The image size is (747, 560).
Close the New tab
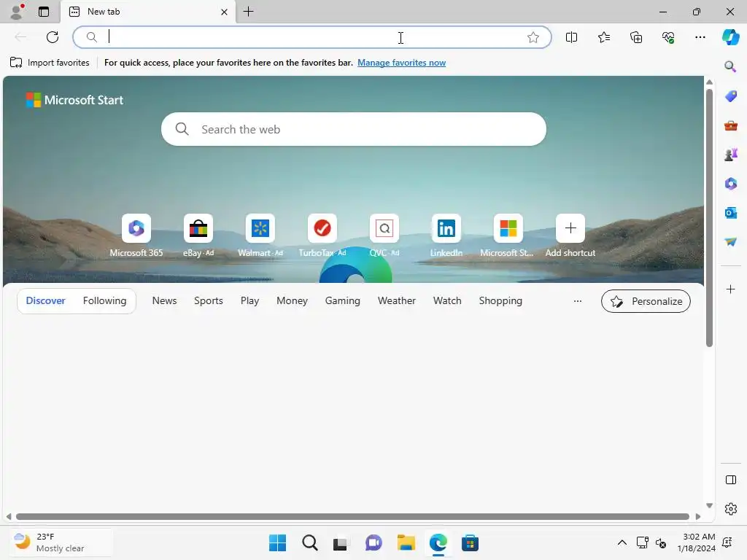click(224, 12)
